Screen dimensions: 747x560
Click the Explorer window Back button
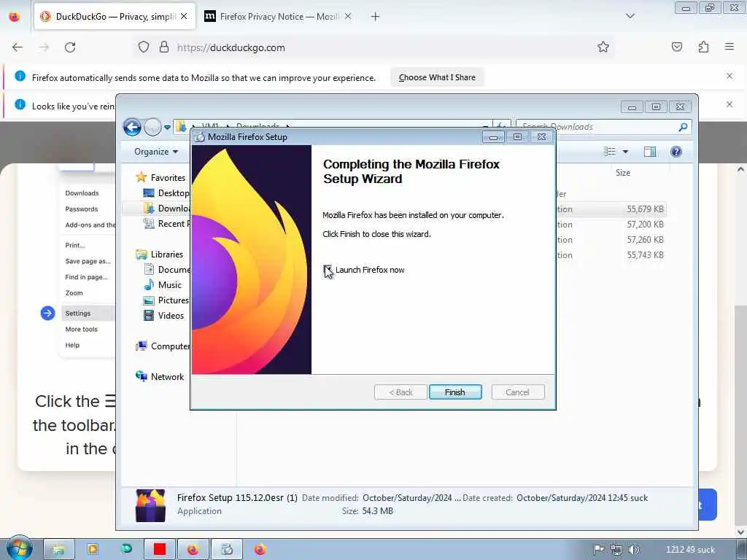tap(132, 127)
